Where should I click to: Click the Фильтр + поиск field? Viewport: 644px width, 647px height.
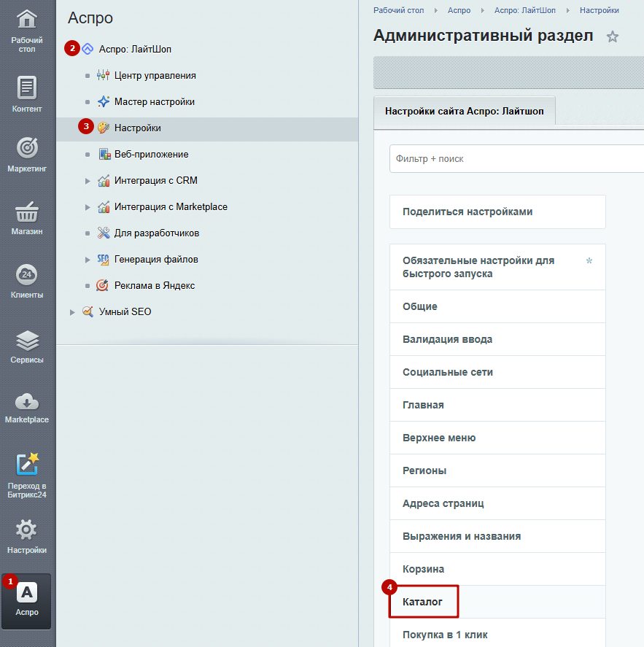(x=516, y=158)
